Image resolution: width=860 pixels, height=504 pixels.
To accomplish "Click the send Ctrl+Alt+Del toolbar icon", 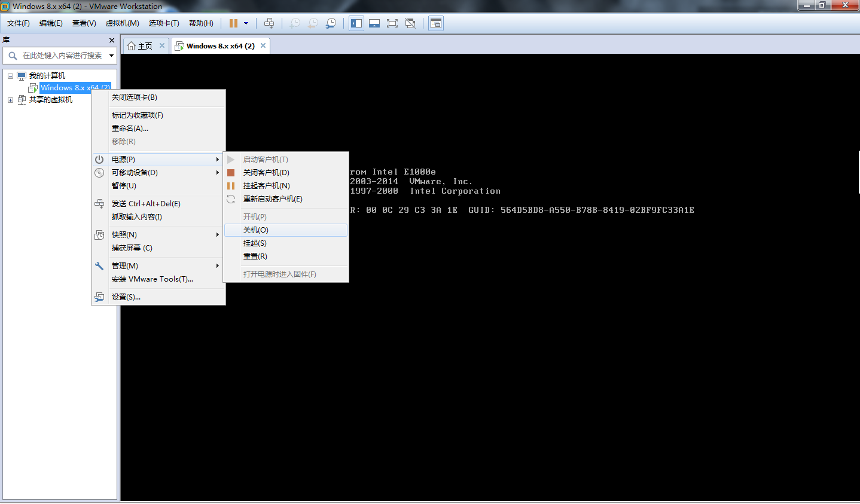I will tap(269, 23).
